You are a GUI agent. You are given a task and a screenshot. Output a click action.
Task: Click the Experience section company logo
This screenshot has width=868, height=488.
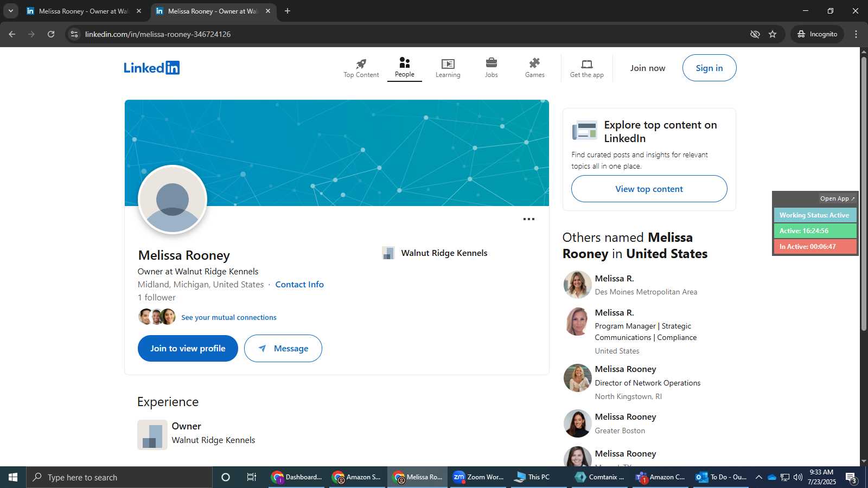152,434
